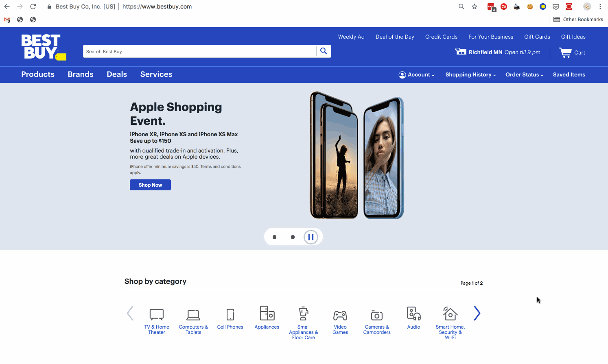Viewport: 608px width, 364px height.
Task: Open the shopping cart icon
Action: click(x=565, y=53)
